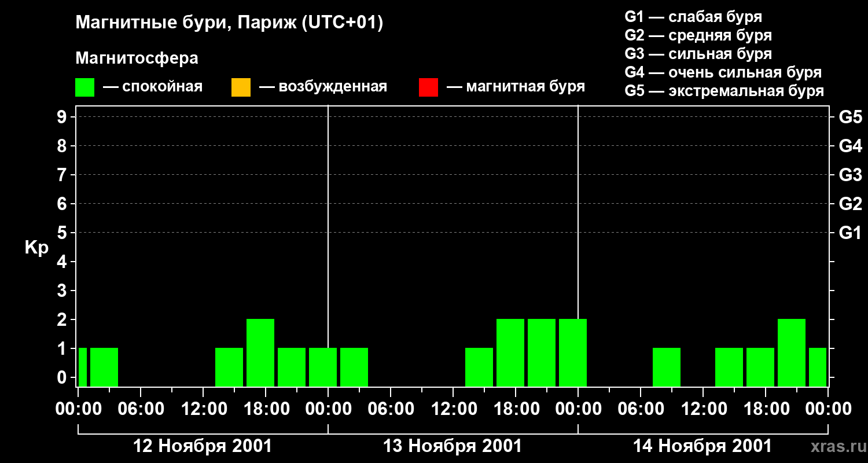Image resolution: width=868 pixels, height=463 pixels.
Task: Click the text 'G1 — слабая буря'
Action: point(693,17)
